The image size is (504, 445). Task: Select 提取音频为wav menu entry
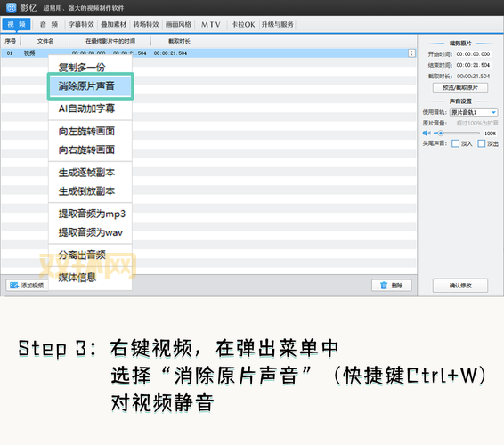(90, 232)
